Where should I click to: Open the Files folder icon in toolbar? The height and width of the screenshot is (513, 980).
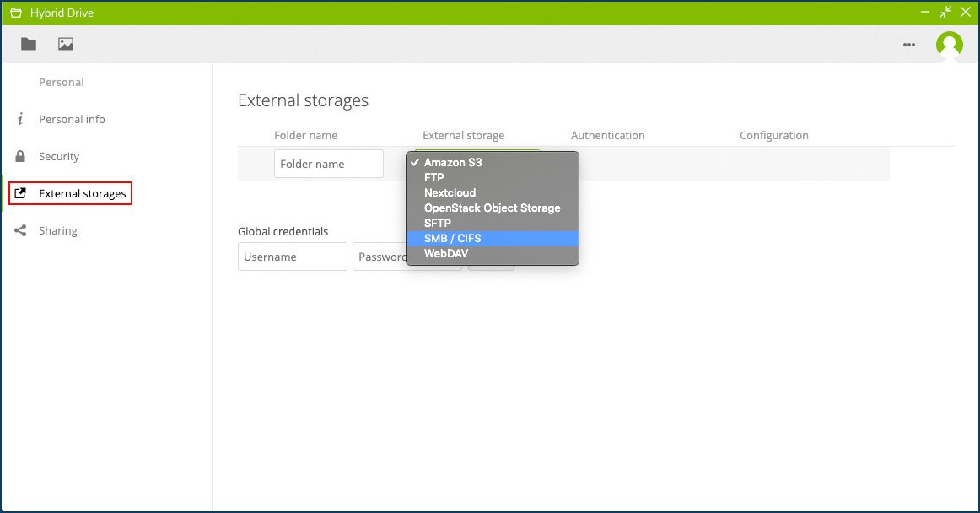(29, 44)
